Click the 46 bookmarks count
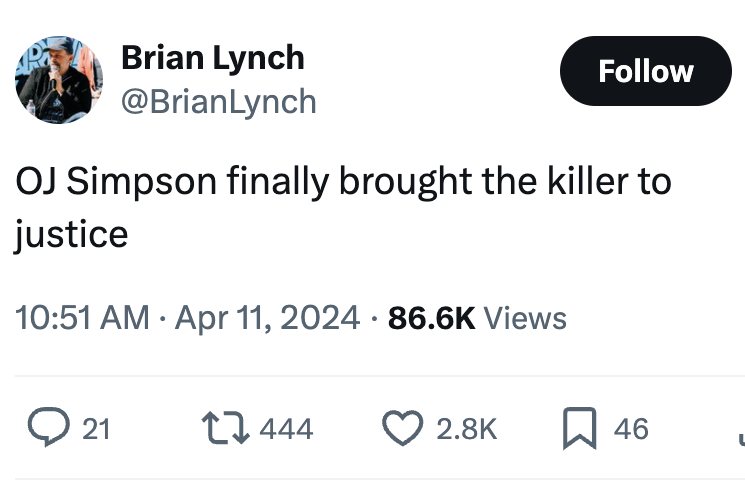Viewport: 745px width, 493px height. click(x=631, y=429)
